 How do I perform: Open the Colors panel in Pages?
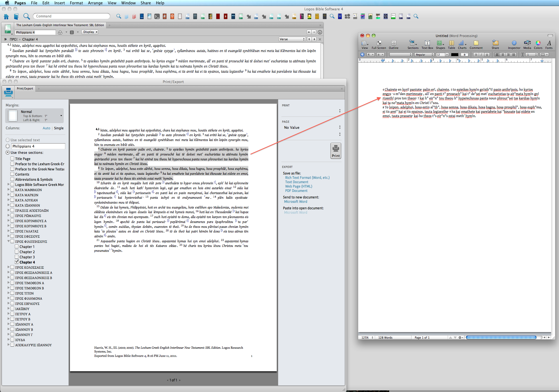click(538, 45)
